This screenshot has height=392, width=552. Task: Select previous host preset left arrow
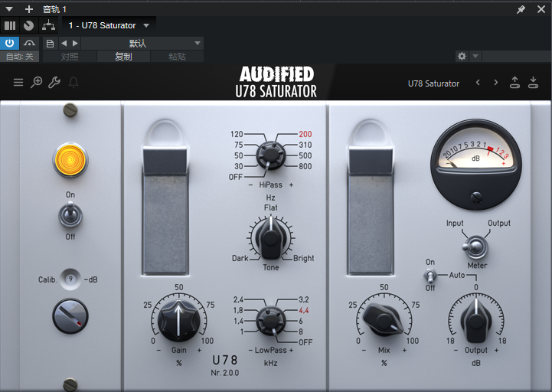(x=64, y=44)
